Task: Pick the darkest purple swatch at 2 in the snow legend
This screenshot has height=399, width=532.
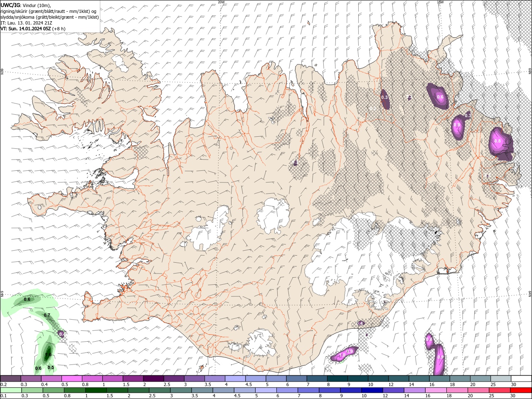Action: [x=153, y=379]
